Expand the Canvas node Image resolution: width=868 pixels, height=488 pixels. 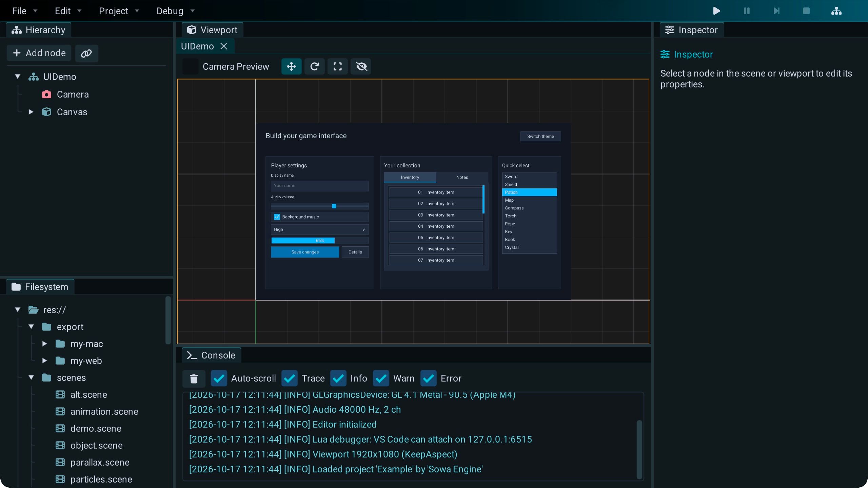[31, 112]
